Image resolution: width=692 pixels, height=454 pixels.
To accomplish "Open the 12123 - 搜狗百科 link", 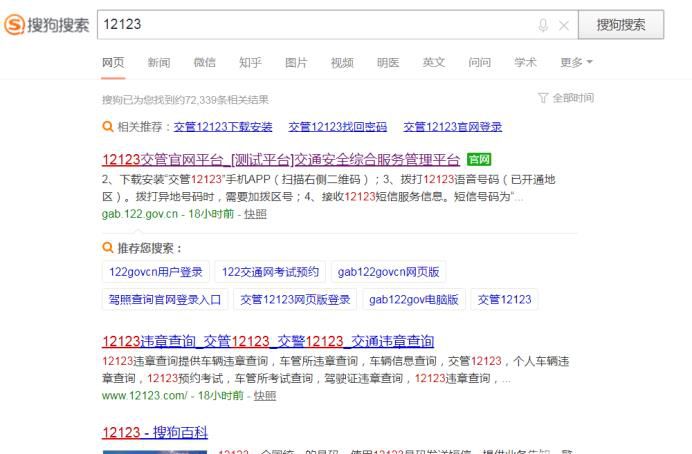I will click(155, 432).
